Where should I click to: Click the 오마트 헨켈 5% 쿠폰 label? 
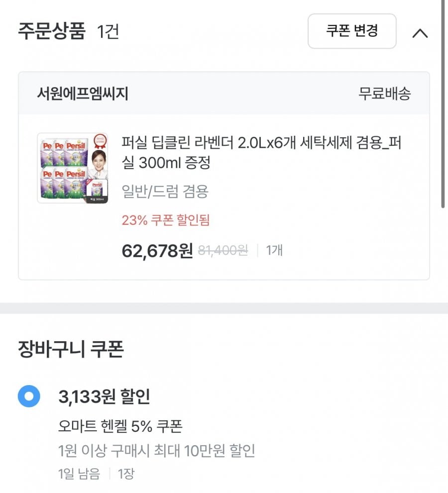[120, 426]
